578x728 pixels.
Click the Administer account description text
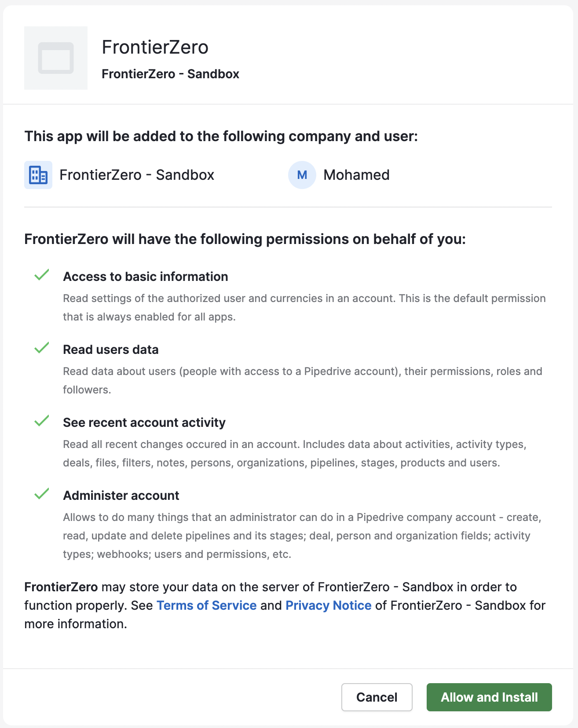(302, 535)
